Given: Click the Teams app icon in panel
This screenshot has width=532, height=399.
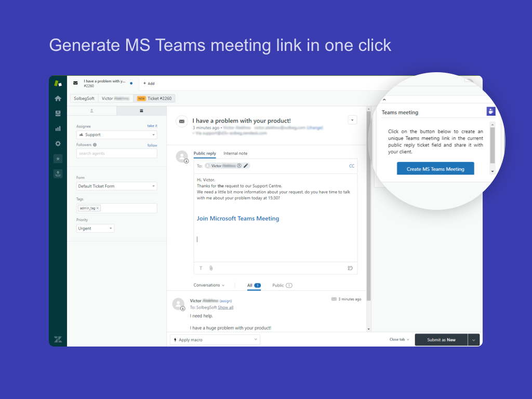Looking at the screenshot, I should pos(490,111).
